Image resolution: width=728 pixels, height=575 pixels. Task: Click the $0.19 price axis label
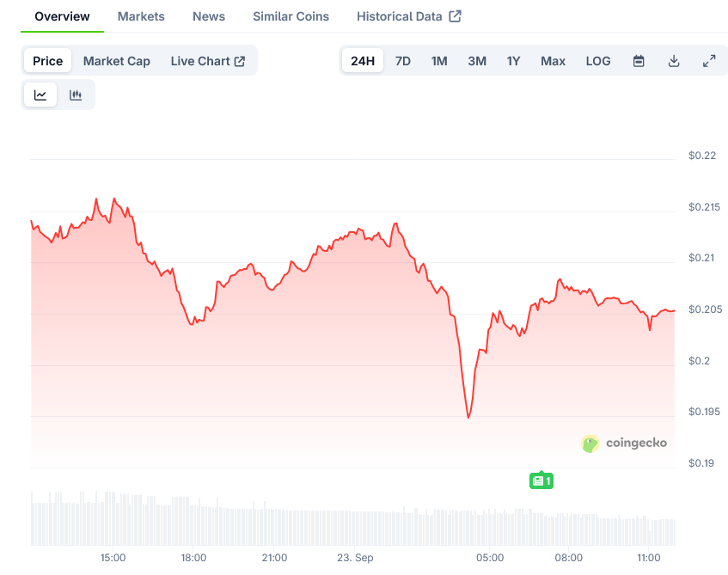(x=701, y=462)
